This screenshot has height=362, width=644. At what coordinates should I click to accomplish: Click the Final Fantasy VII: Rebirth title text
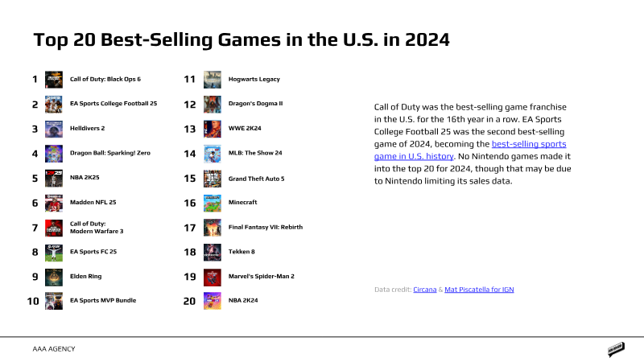point(266,228)
